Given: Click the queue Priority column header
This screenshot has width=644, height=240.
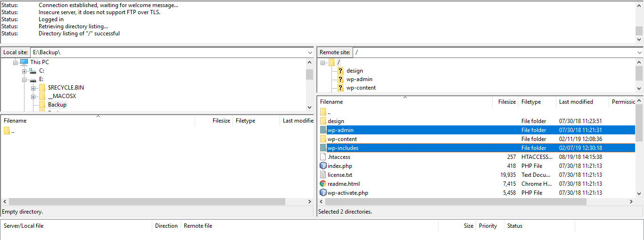Looking at the screenshot, I should pyautogui.click(x=490, y=226).
